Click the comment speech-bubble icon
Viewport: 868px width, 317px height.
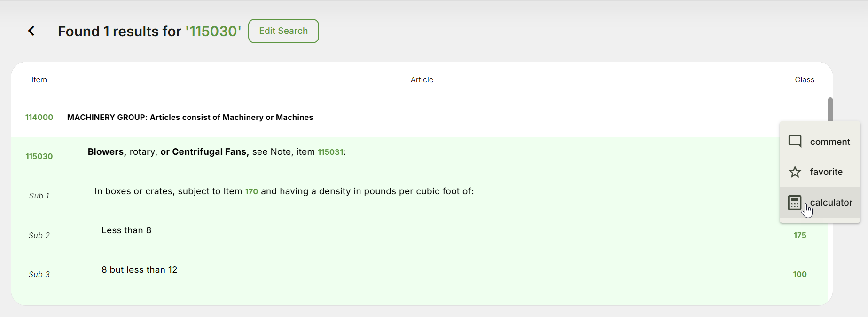click(x=795, y=142)
